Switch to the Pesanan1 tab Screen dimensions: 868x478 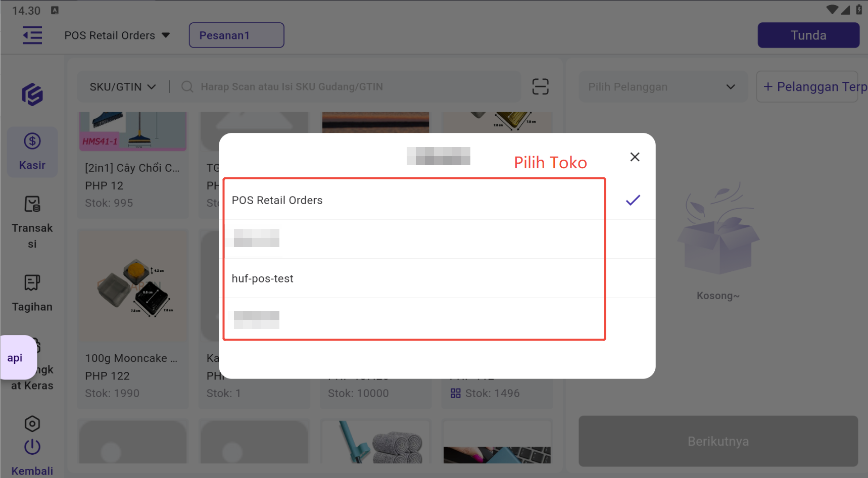[236, 35]
